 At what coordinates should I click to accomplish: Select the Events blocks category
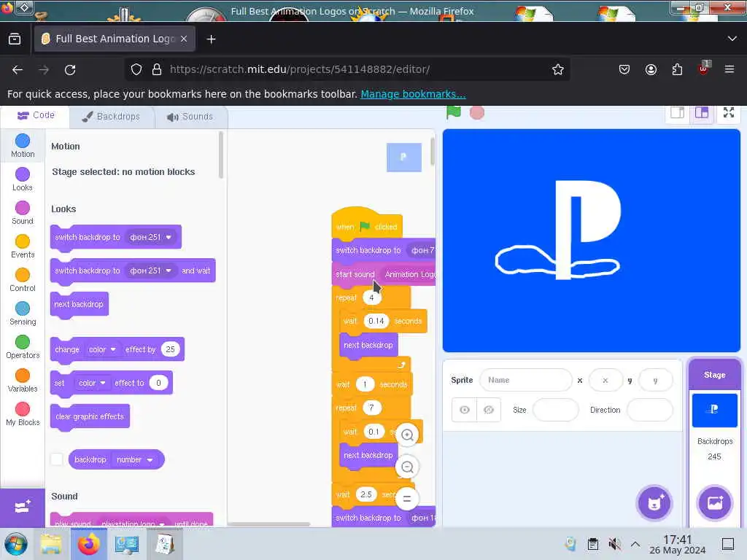click(x=23, y=246)
